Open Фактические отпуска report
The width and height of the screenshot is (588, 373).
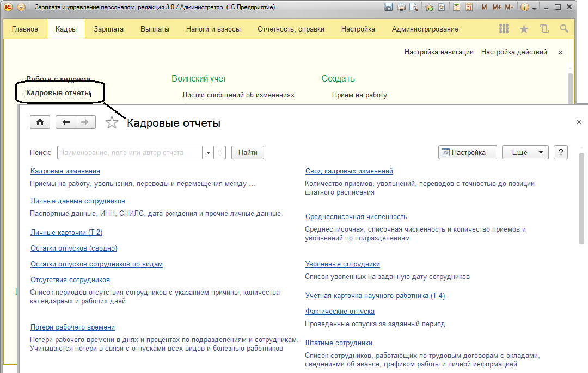340,311
